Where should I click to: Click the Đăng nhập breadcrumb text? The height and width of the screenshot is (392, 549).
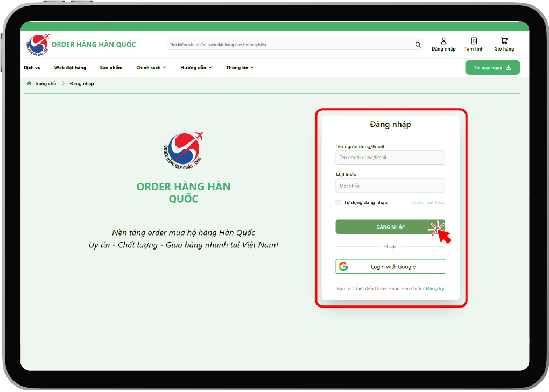[82, 83]
